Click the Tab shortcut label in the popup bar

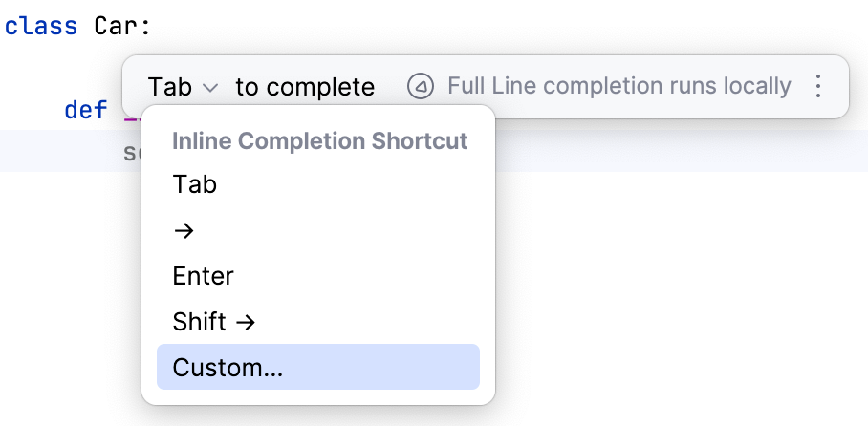point(170,88)
